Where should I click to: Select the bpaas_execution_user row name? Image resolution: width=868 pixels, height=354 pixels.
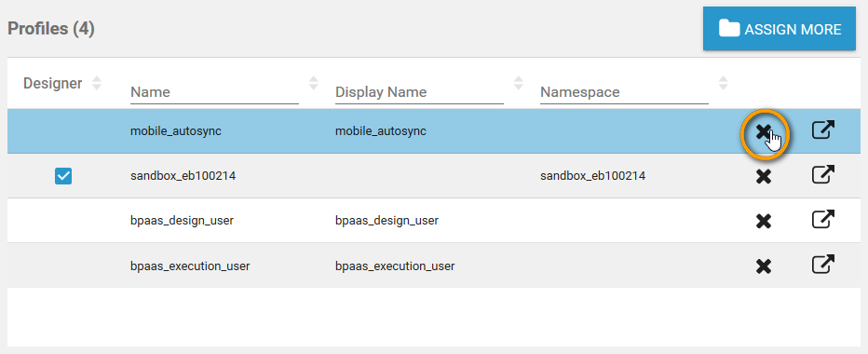[x=190, y=265]
